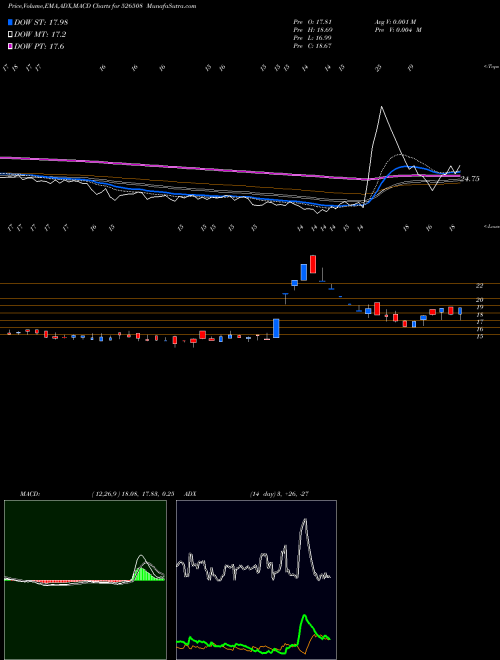Open the green MACD histogram panel
Screen dimensions: 500x660
click(85, 580)
